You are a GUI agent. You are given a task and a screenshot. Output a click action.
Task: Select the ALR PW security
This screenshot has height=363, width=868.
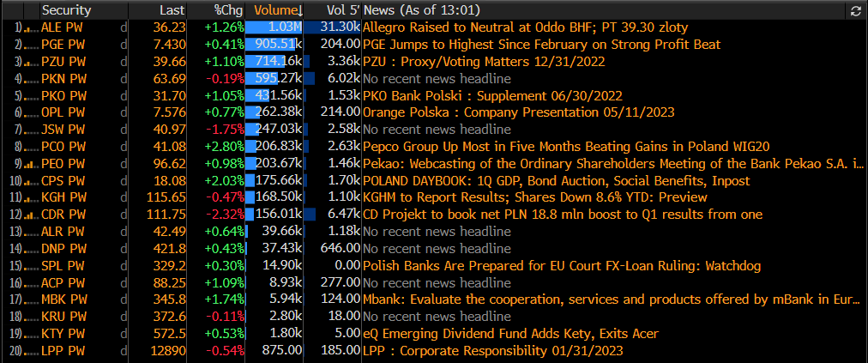tap(63, 233)
